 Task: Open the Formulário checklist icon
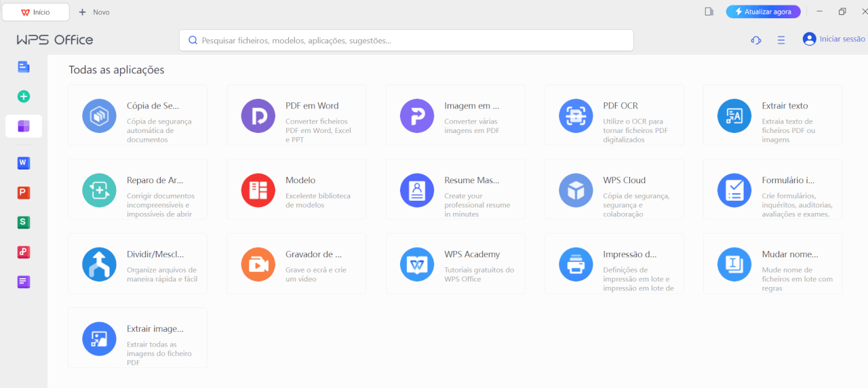pos(734,190)
